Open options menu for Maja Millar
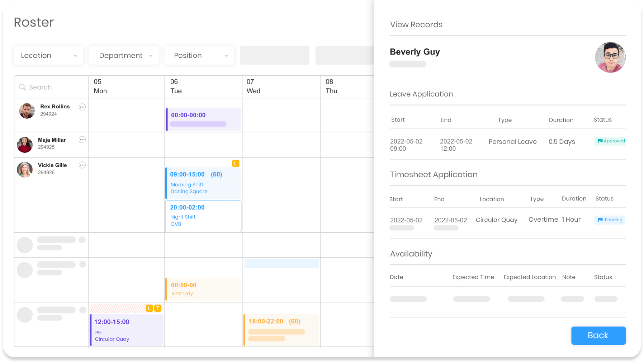 [x=82, y=140]
